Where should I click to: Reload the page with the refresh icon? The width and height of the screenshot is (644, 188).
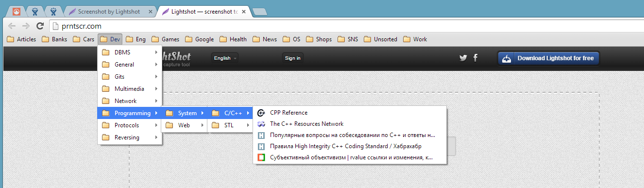[x=40, y=26]
